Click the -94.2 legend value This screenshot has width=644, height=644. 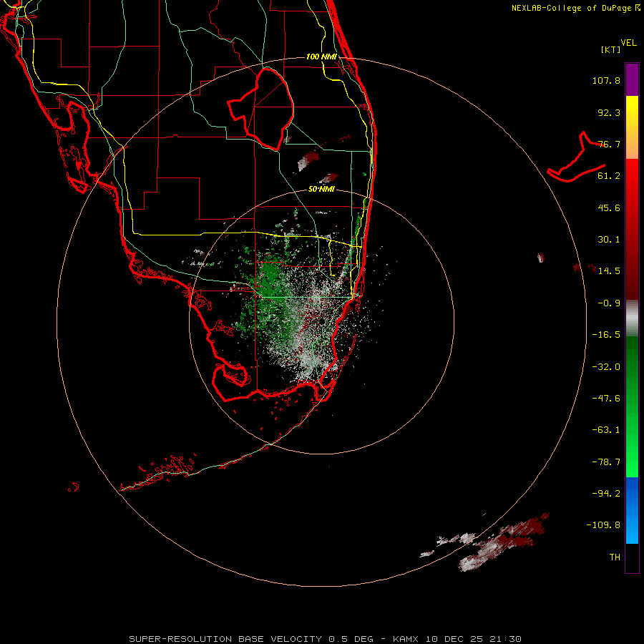pos(606,493)
